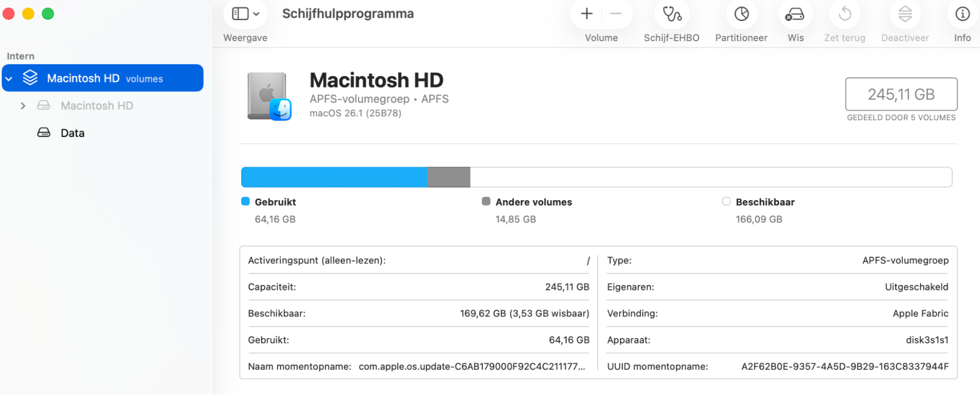This screenshot has height=395, width=980.
Task: Open the Partitioneer tool
Action: 741,15
